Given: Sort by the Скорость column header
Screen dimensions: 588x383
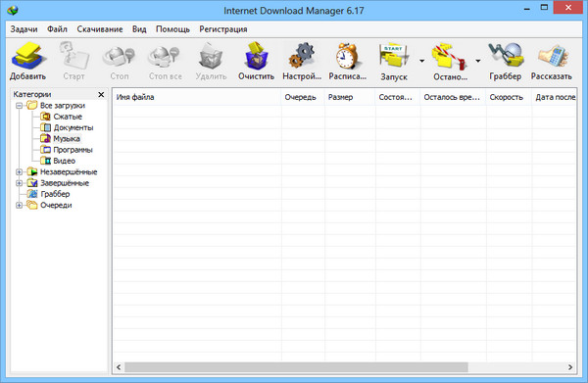Looking at the screenshot, I should pos(509,97).
